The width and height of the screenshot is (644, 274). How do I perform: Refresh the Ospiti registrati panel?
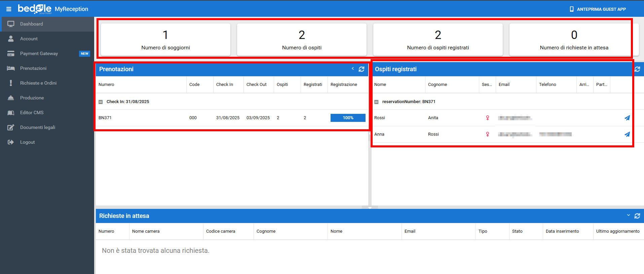pos(637,69)
